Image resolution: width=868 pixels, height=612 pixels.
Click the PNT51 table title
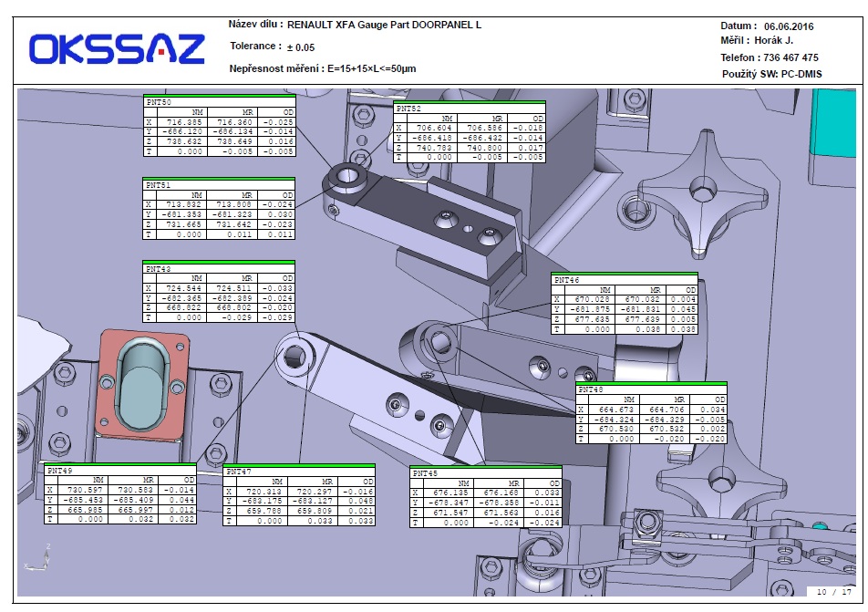coord(158,185)
